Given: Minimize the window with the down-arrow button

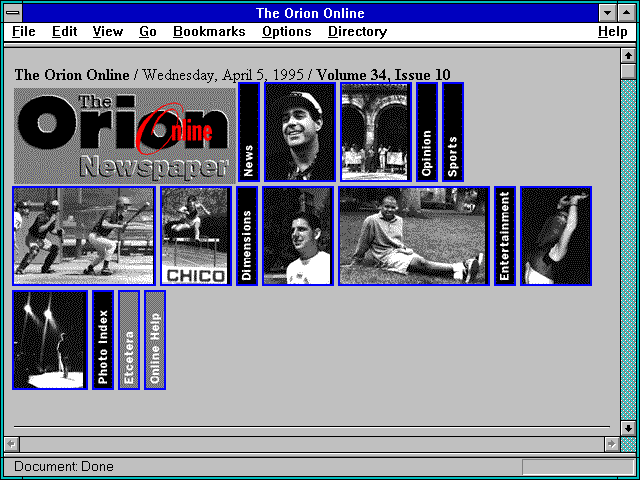Looking at the screenshot, I should (607, 13).
